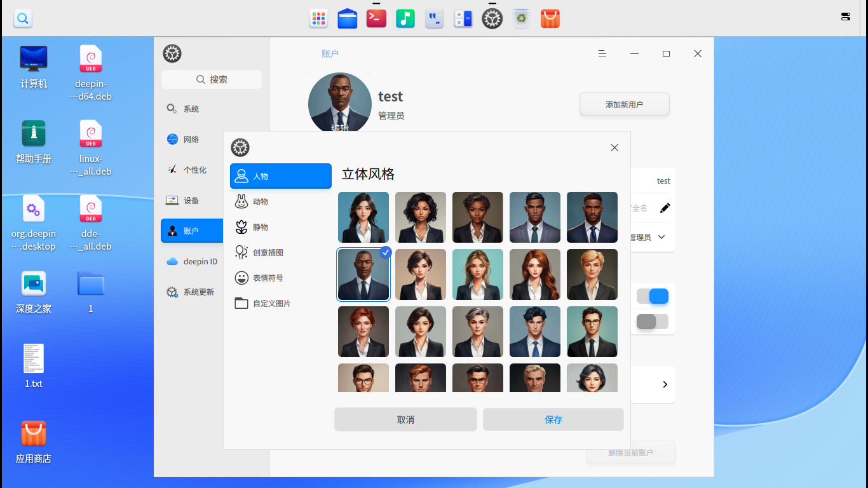Choose the red wavy-haired woman avatar
The width and height of the screenshot is (868, 488).
[535, 274]
